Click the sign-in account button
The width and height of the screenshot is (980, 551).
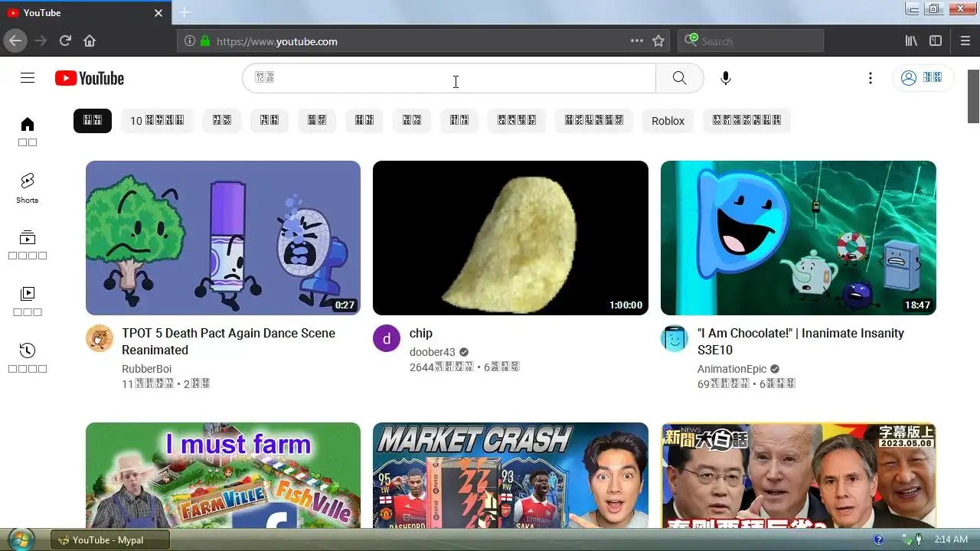pos(923,78)
